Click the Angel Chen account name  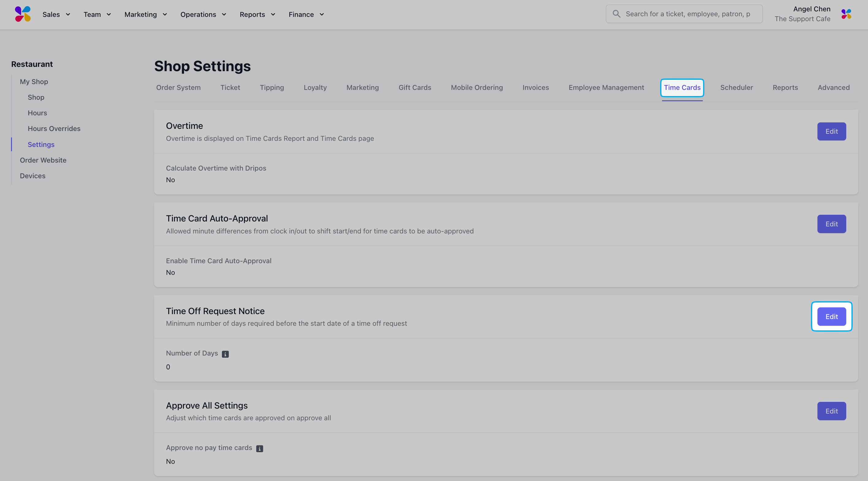812,9
